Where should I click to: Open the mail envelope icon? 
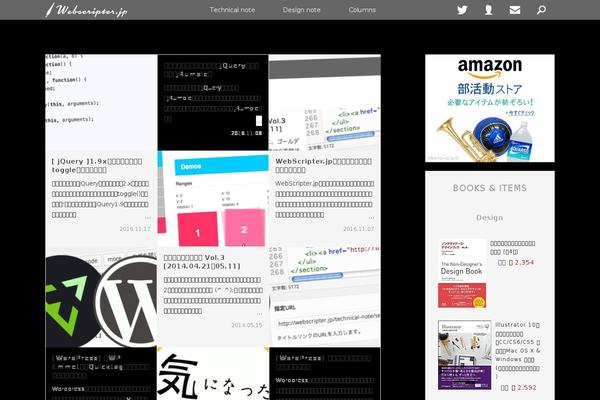point(515,10)
